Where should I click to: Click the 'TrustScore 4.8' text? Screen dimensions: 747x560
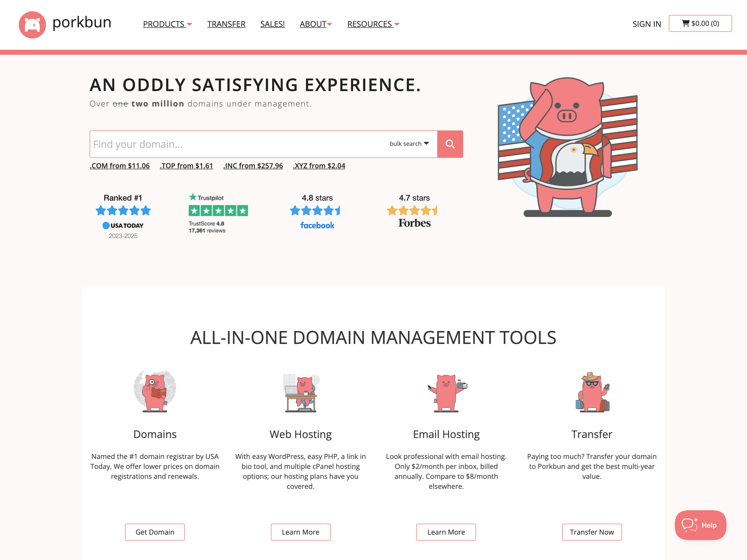[206, 224]
